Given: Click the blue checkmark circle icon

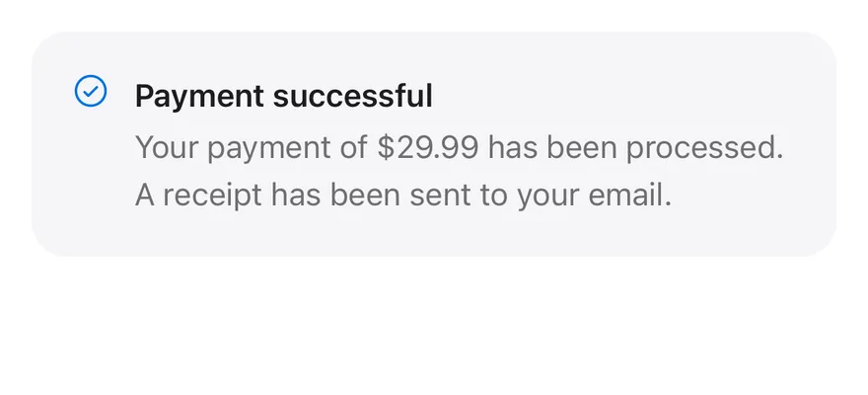Looking at the screenshot, I should 91,91.
